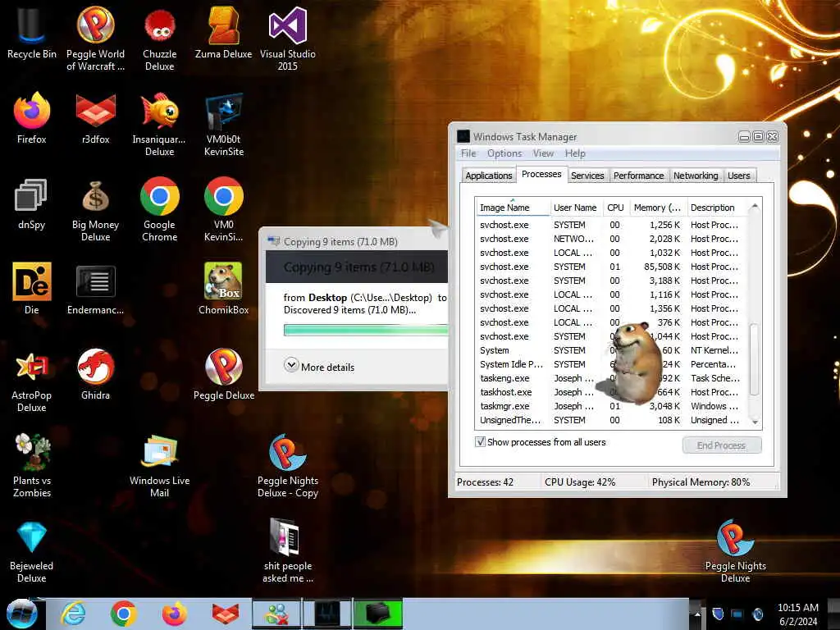The image size is (840, 630).
Task: Open the Help menu in Task Manager
Action: 575,153
